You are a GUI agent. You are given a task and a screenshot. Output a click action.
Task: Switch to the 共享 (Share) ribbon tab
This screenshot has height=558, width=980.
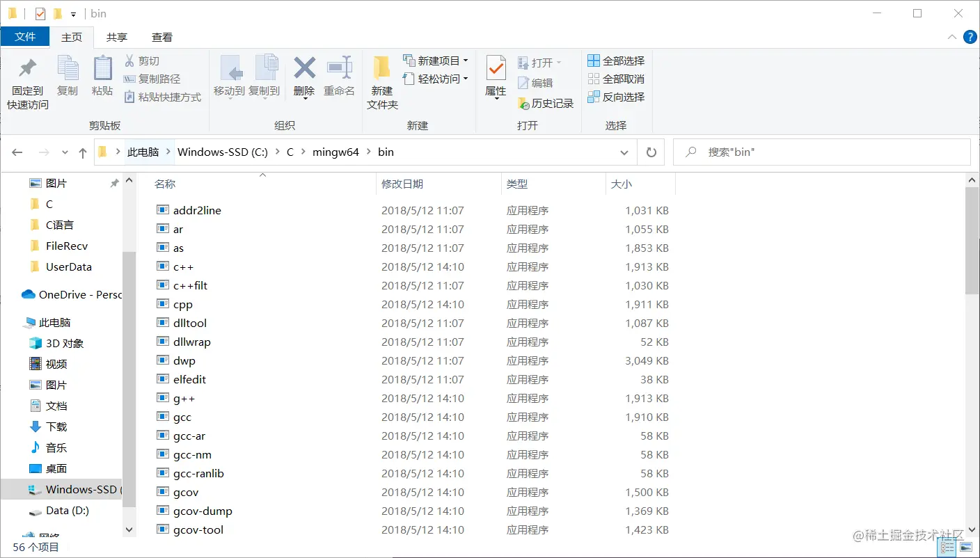click(117, 38)
